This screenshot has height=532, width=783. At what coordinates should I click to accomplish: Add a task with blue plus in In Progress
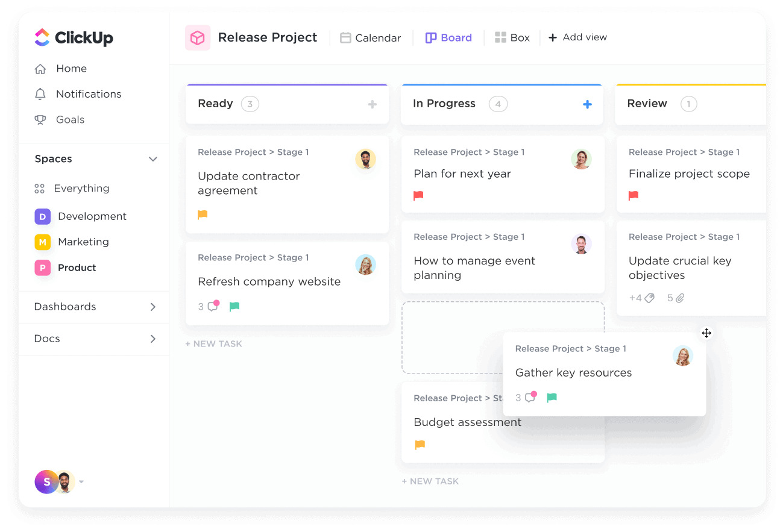pyautogui.click(x=587, y=104)
